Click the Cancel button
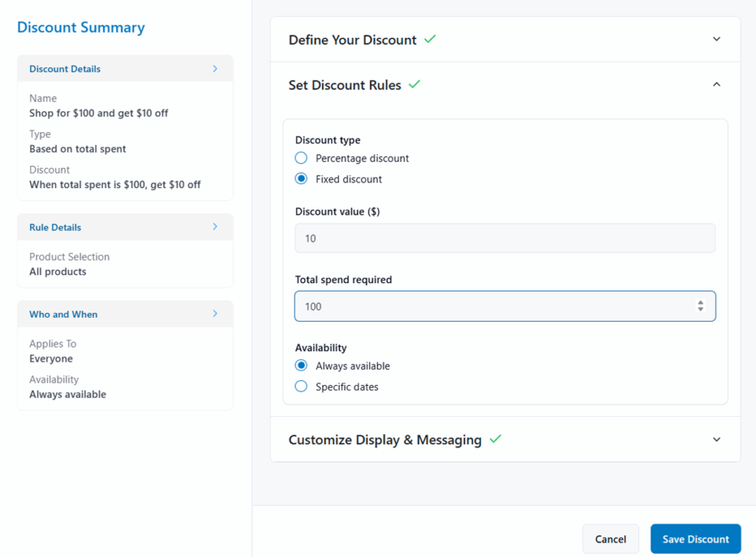Image resolution: width=756 pixels, height=557 pixels. (x=611, y=539)
